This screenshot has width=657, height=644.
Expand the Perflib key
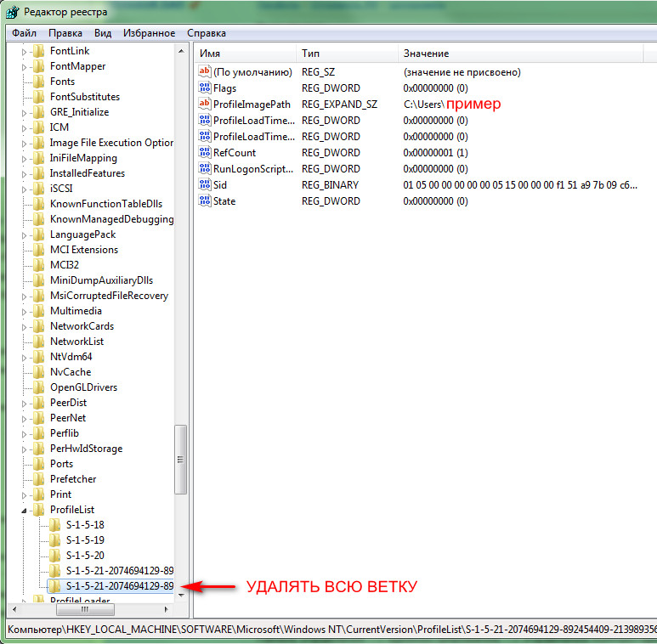(x=24, y=434)
